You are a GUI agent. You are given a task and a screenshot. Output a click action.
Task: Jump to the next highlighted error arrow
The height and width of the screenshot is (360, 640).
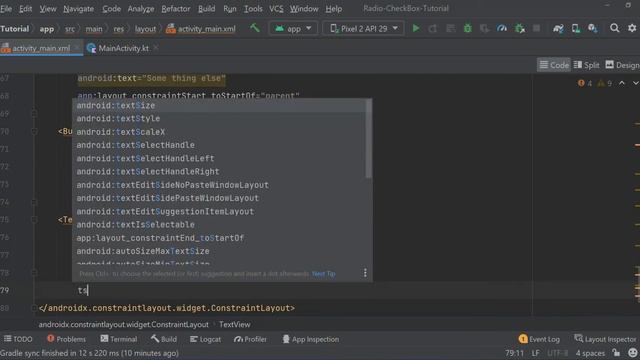636,83
